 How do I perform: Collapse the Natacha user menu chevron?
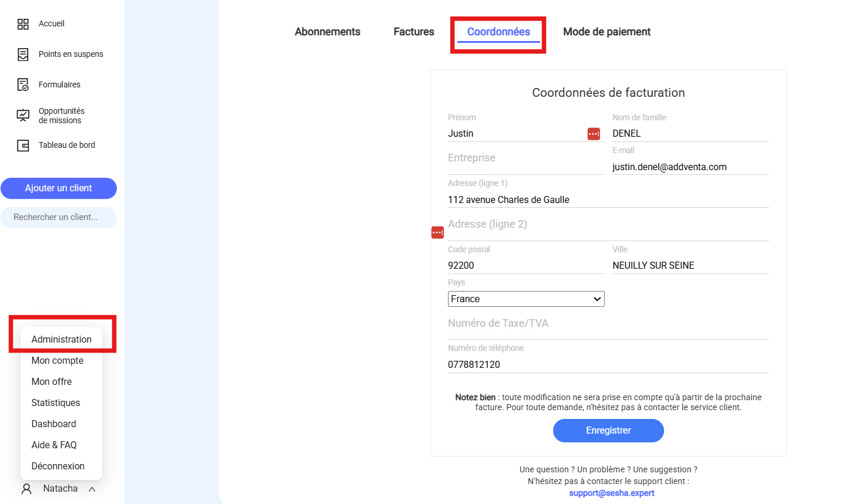(x=92, y=489)
